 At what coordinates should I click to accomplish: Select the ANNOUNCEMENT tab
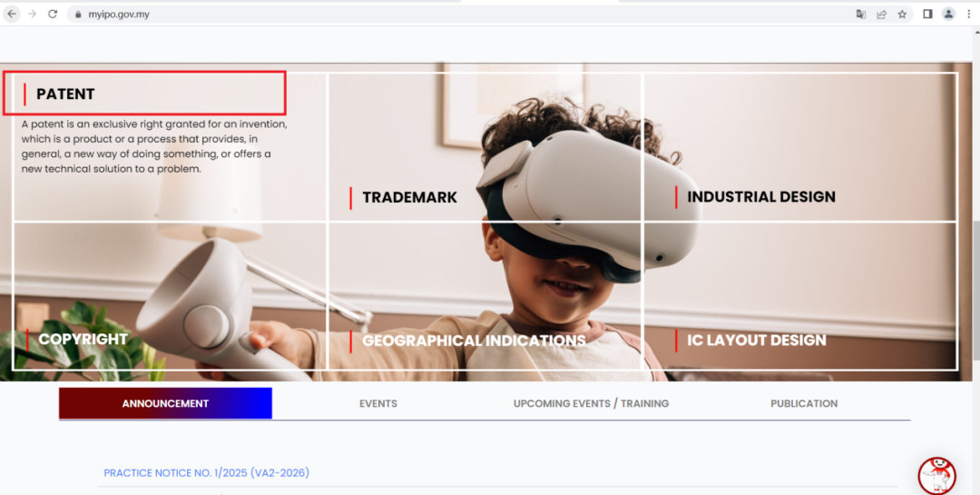click(166, 403)
